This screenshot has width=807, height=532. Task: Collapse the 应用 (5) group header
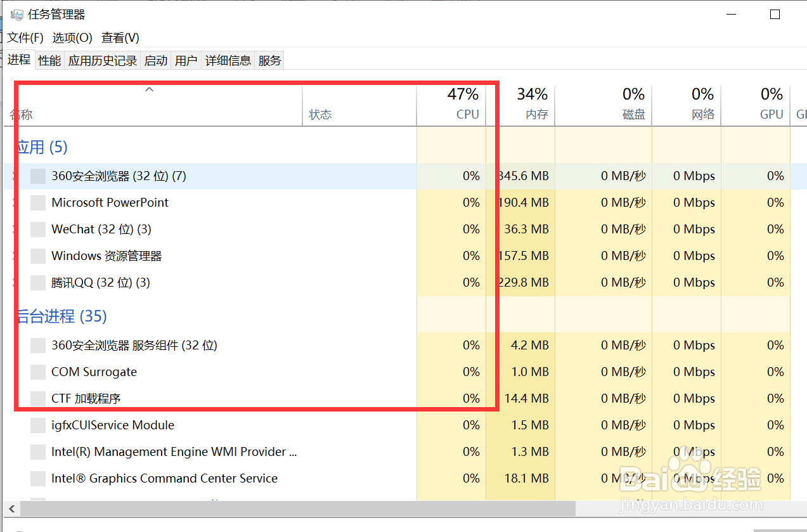(x=42, y=147)
